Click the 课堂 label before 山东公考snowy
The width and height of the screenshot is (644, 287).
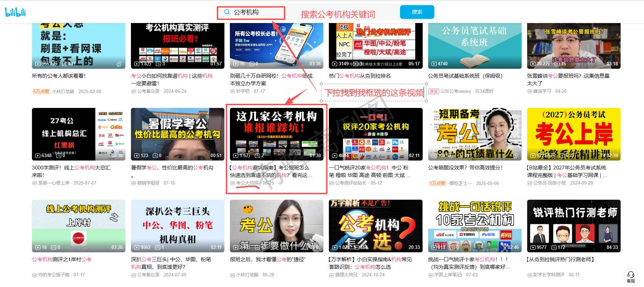[x=434, y=91]
